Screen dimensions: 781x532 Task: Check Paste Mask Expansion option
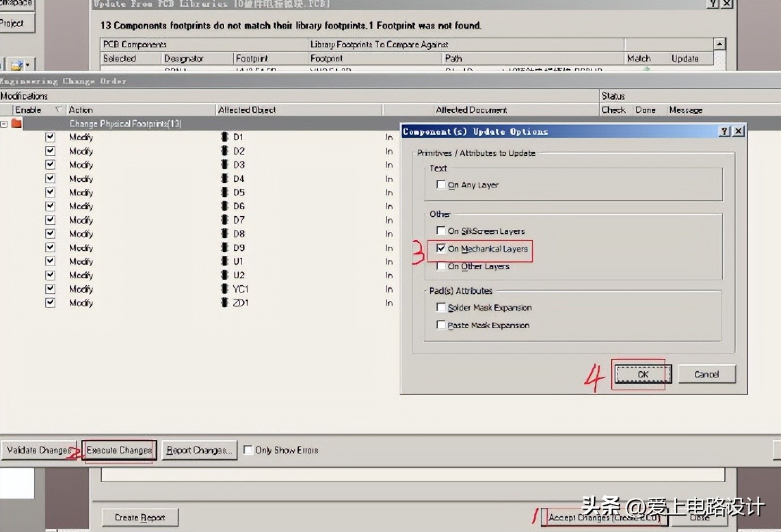(441, 325)
